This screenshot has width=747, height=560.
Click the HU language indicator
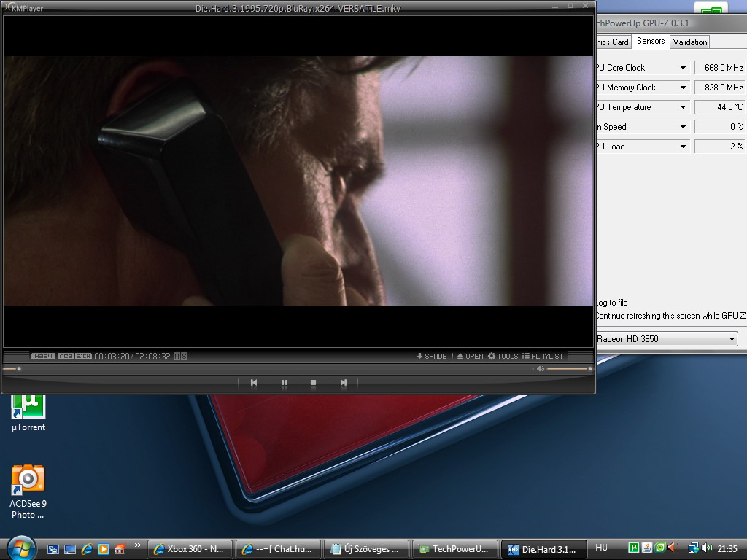pos(601,548)
